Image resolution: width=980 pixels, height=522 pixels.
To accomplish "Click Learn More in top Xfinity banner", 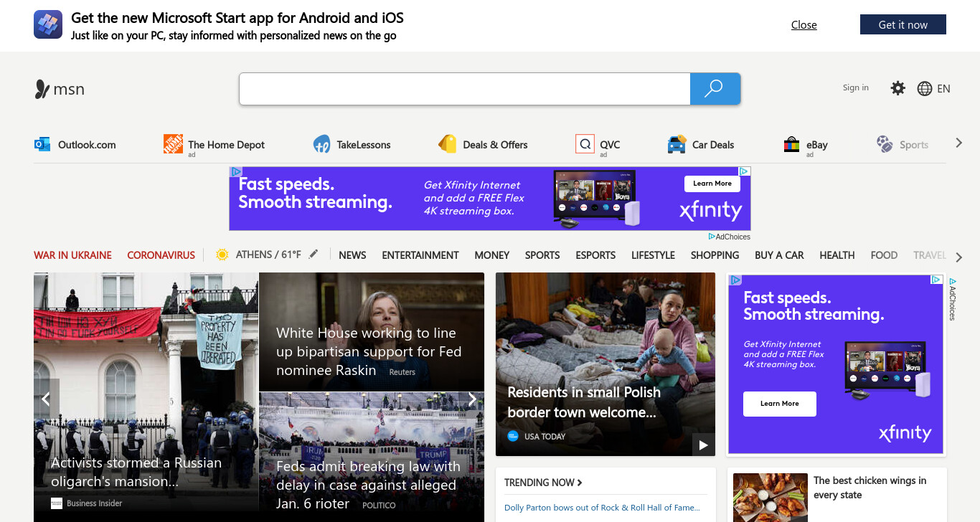I will click(x=712, y=184).
